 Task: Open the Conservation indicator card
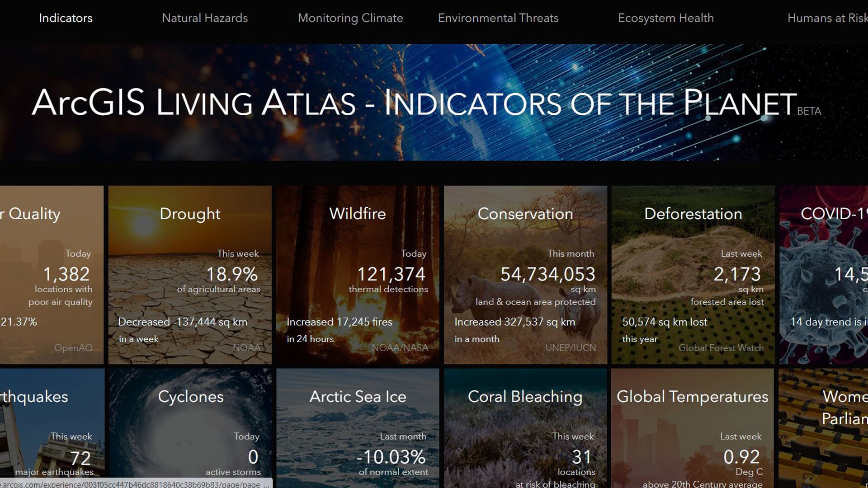(x=525, y=275)
